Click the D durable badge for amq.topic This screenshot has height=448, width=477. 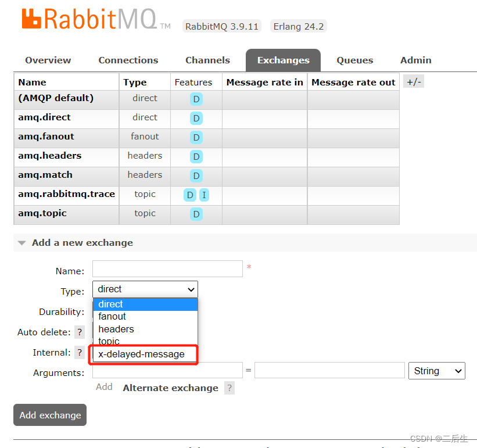[196, 214]
